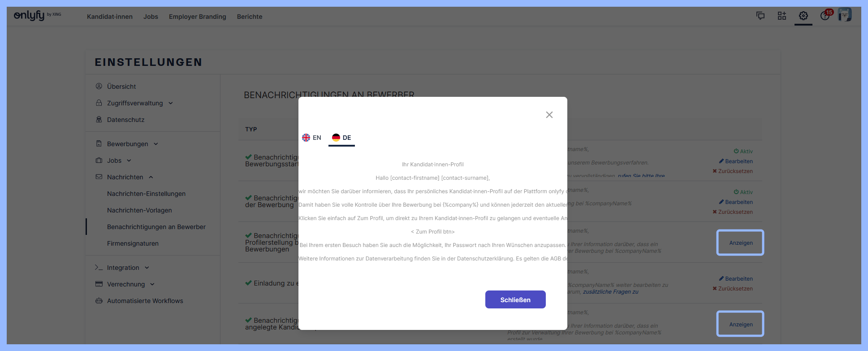This screenshot has height=351, width=868.
Task: Click the user avatar in top bar
Action: tap(845, 15)
